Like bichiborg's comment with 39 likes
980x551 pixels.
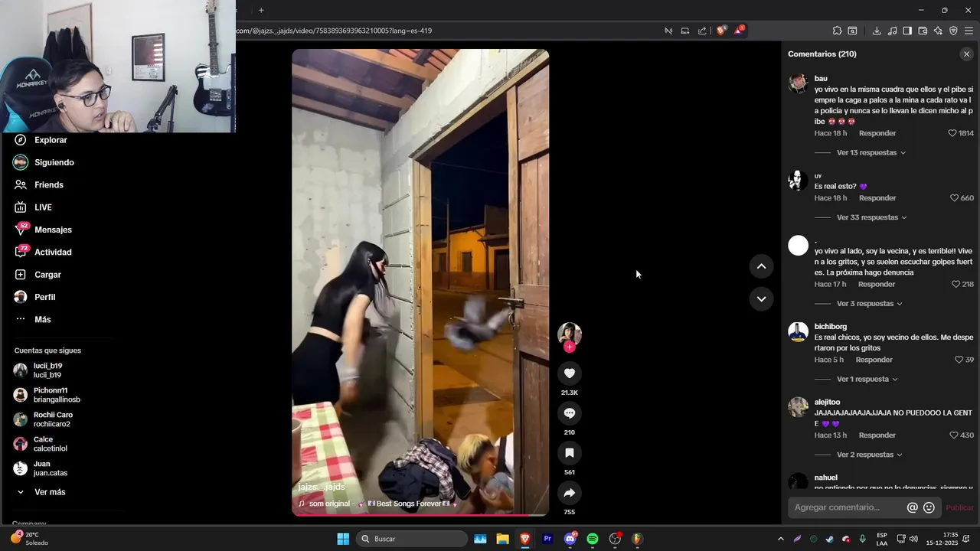(959, 360)
